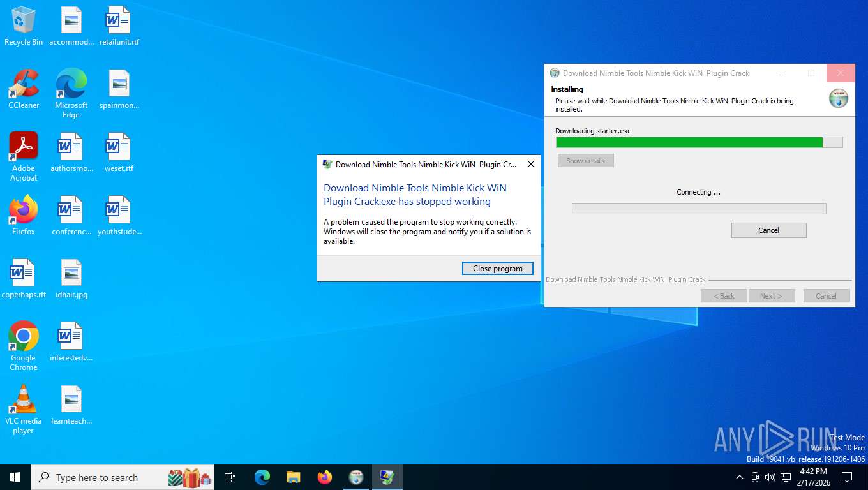Open the learnteach... image file icon
The height and width of the screenshot is (490, 868).
point(71,405)
